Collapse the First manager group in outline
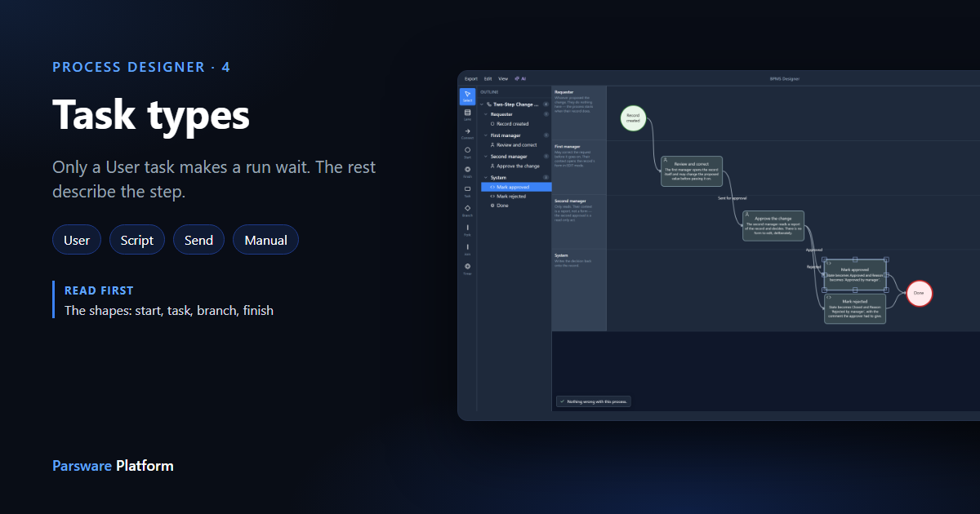This screenshot has width=980, height=514. point(486,135)
